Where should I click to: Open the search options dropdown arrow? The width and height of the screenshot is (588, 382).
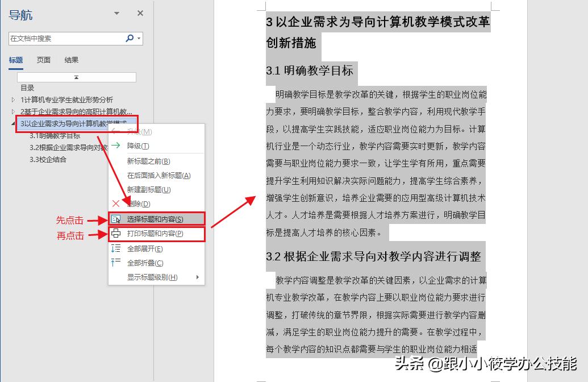[x=139, y=39]
